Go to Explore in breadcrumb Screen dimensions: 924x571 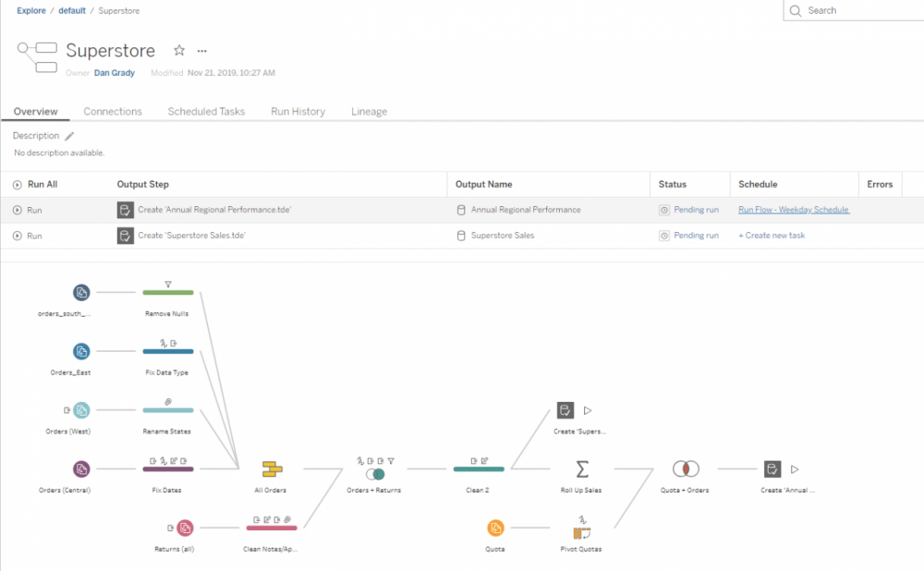[31, 10]
